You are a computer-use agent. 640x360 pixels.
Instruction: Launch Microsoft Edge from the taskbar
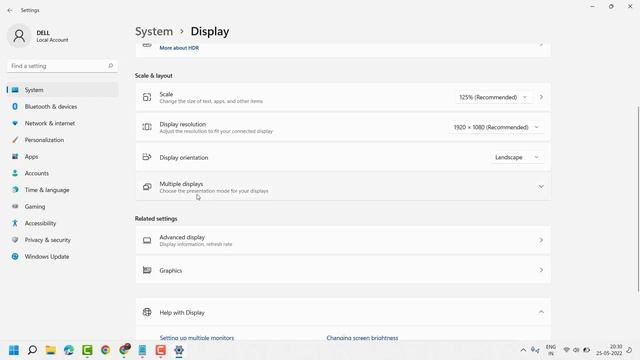69,350
